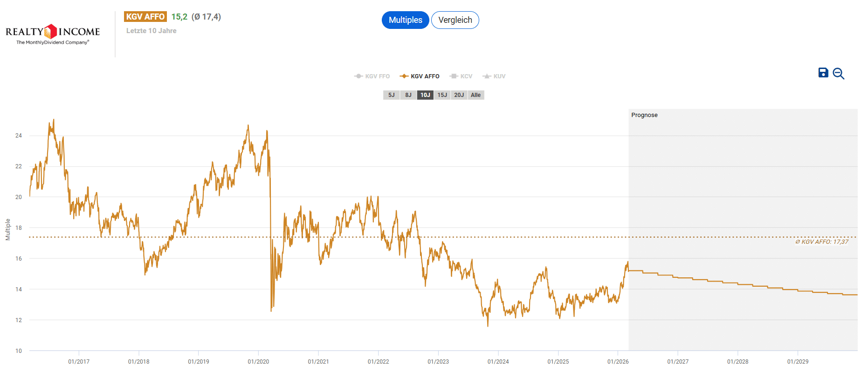Show the Alle full time range
Viewport: 868px width, 372px height.
pyautogui.click(x=475, y=95)
